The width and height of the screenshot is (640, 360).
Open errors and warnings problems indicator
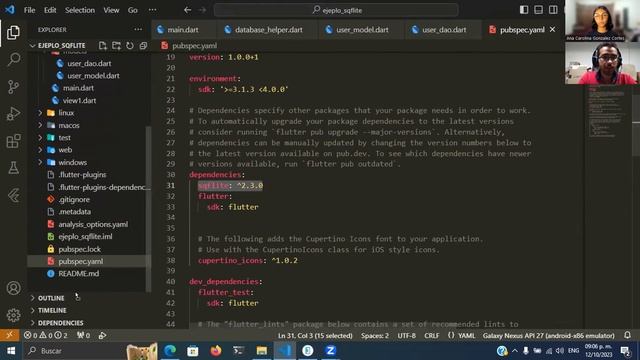click(45, 336)
